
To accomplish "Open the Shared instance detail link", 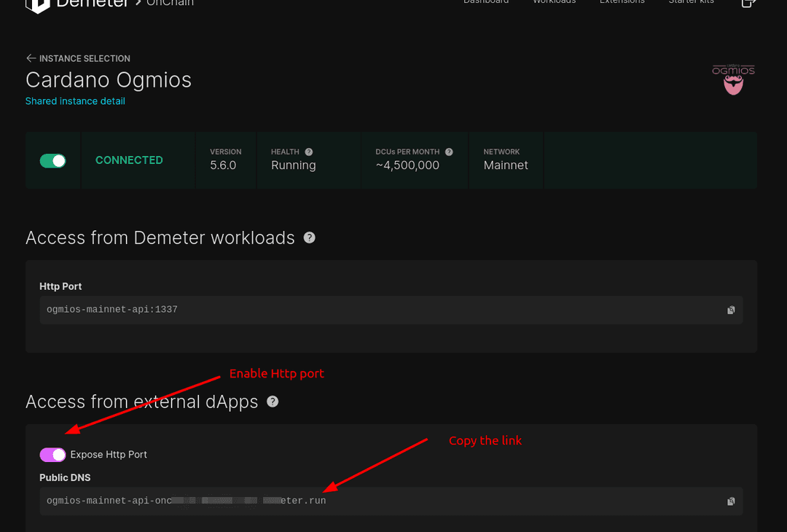I will tap(75, 101).
